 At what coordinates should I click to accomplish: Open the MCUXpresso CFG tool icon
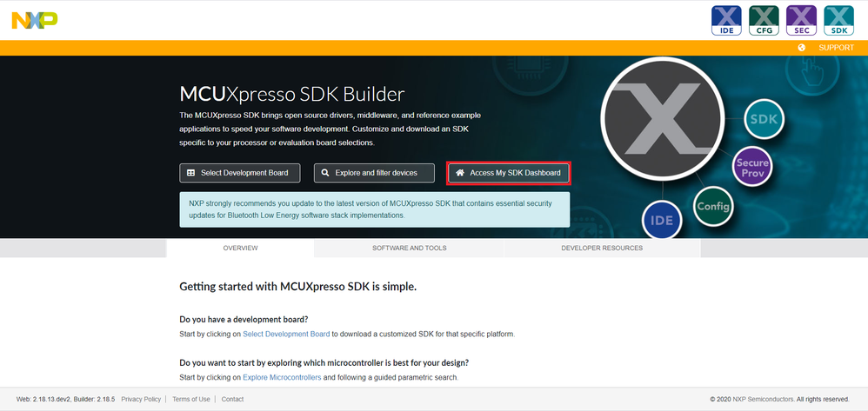[x=764, y=21]
